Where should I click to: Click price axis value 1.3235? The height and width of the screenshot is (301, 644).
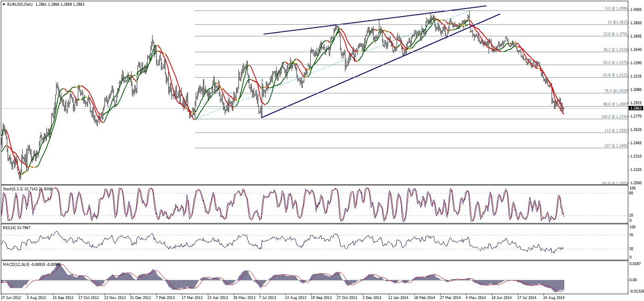[x=636, y=76]
